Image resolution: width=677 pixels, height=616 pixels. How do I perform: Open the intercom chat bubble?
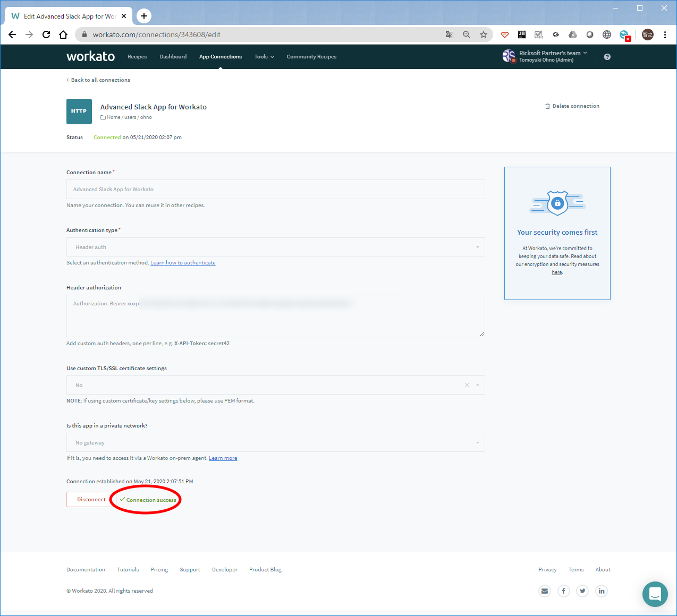655,594
